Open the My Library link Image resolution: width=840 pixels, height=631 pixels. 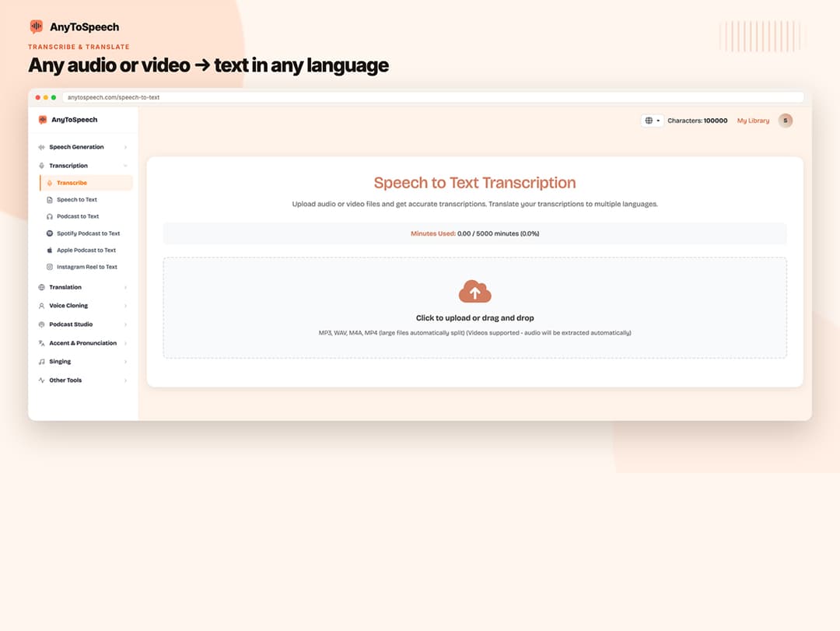click(x=753, y=121)
